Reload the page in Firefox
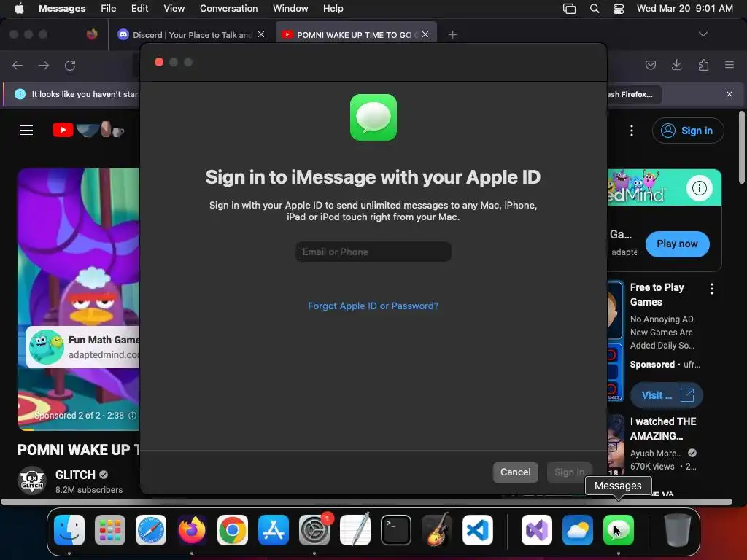 point(70,65)
